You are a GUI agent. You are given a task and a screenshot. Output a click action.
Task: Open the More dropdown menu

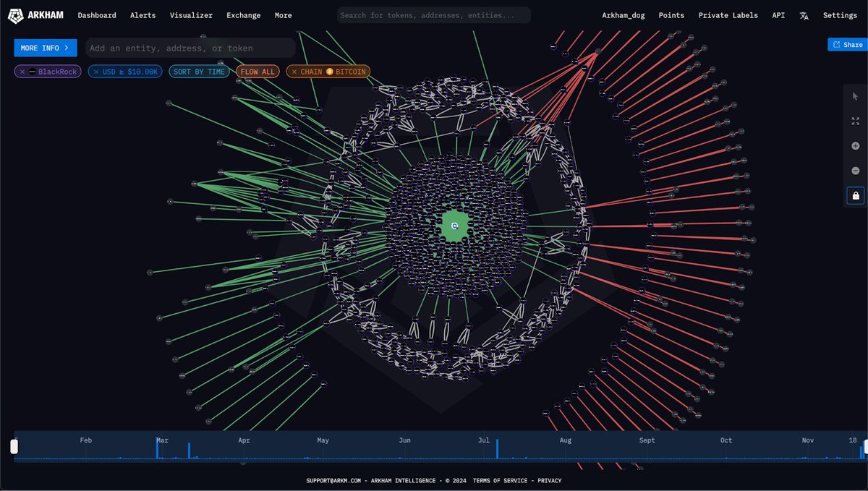tap(284, 15)
